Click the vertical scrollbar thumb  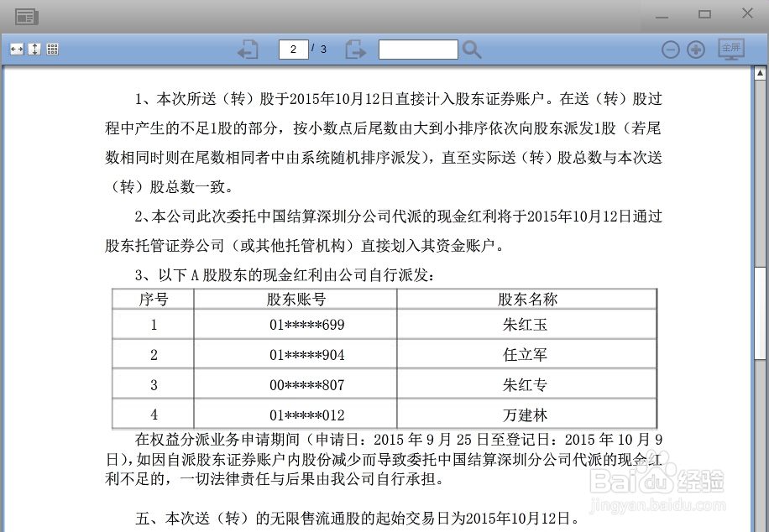(760, 314)
